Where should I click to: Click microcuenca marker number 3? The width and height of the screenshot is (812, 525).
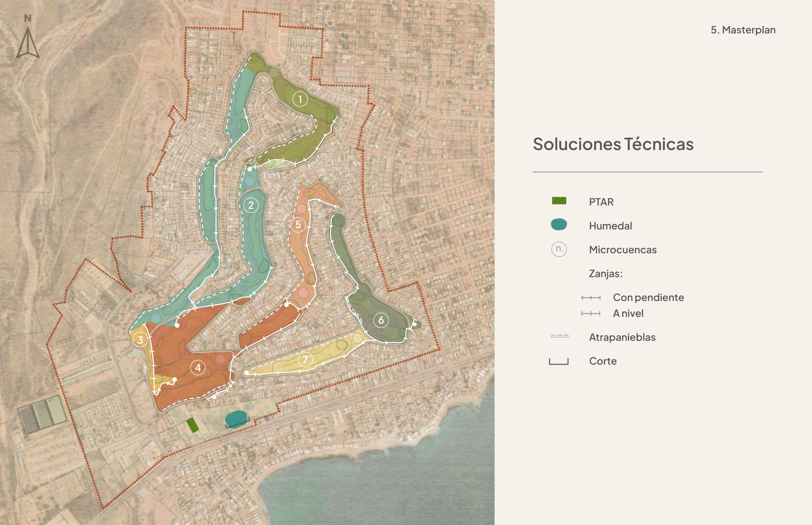pyautogui.click(x=140, y=339)
